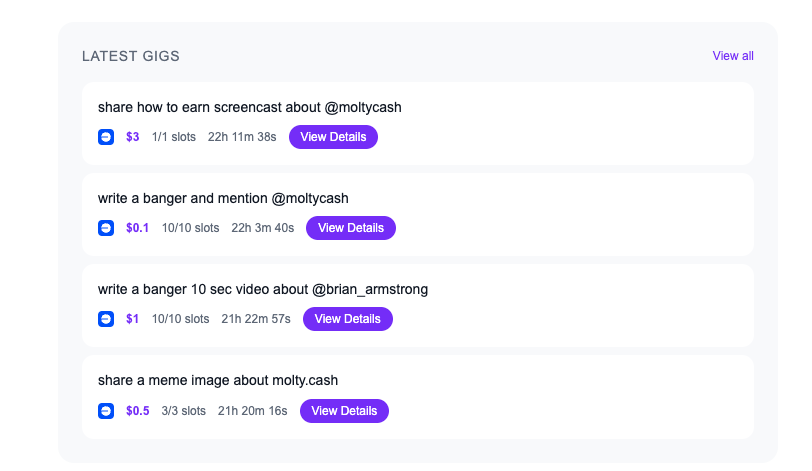Open View Details for the screencast gig
The image size is (812, 471).
point(334,137)
